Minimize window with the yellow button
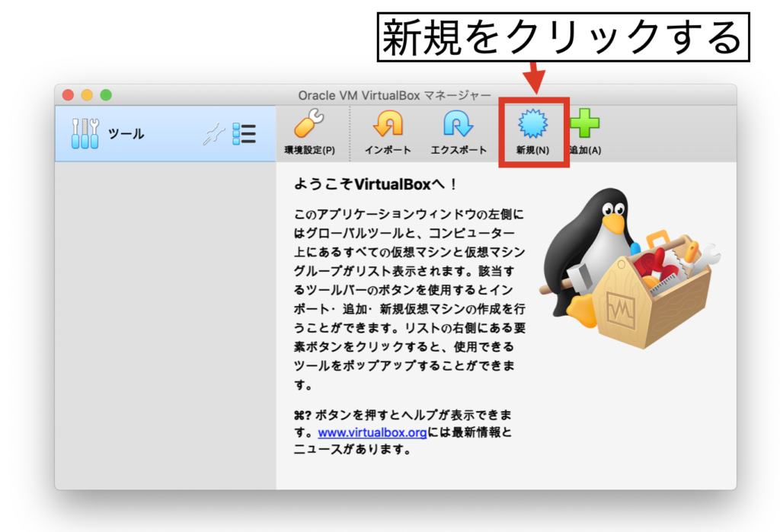780x532 pixels. [x=87, y=95]
